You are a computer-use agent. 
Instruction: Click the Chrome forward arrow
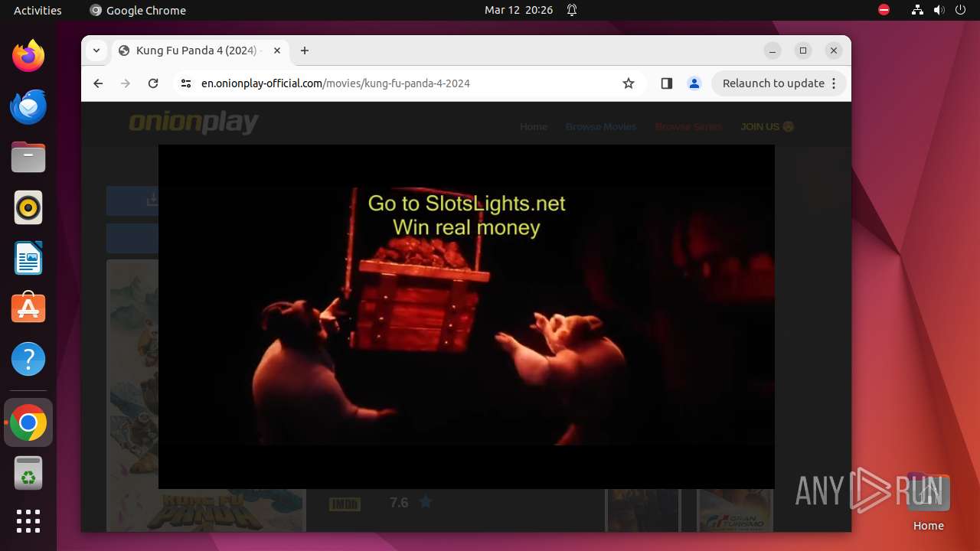pos(126,83)
